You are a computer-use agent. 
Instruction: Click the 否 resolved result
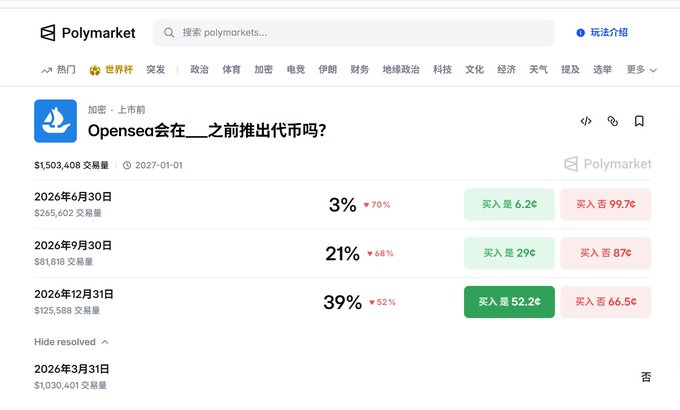(x=646, y=377)
